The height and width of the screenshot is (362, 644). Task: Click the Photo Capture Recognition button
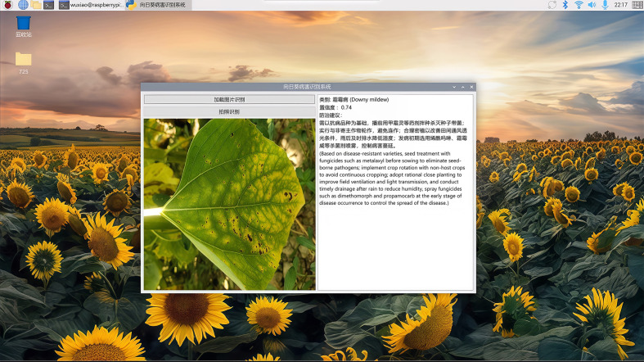pos(229,111)
